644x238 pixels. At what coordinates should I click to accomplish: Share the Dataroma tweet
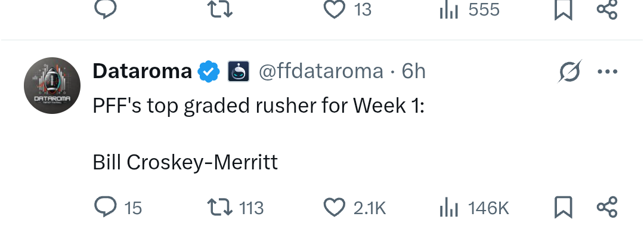(x=607, y=207)
